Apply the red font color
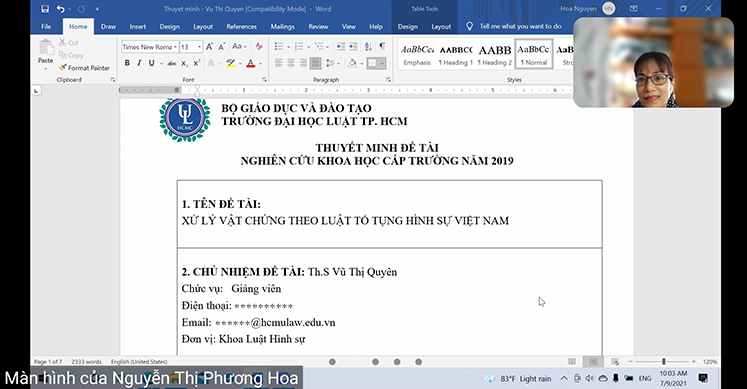 click(251, 63)
